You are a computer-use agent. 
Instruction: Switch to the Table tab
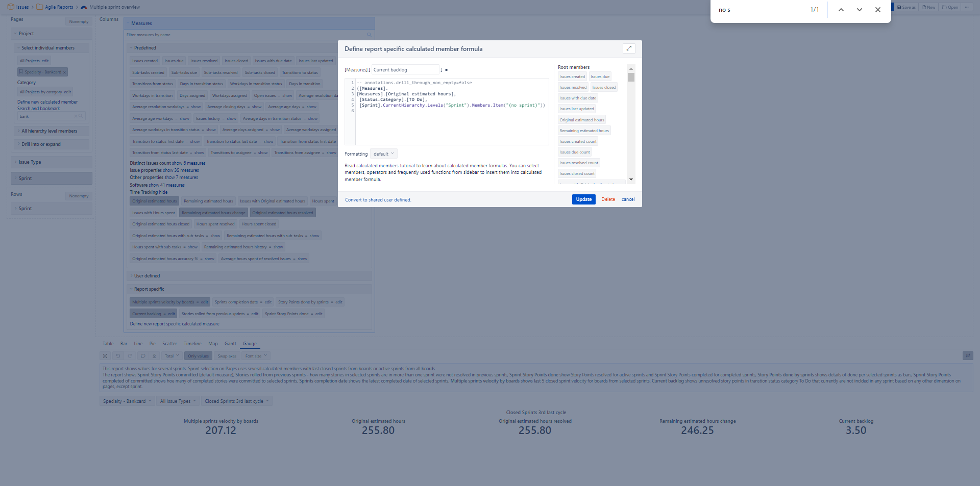click(108, 344)
